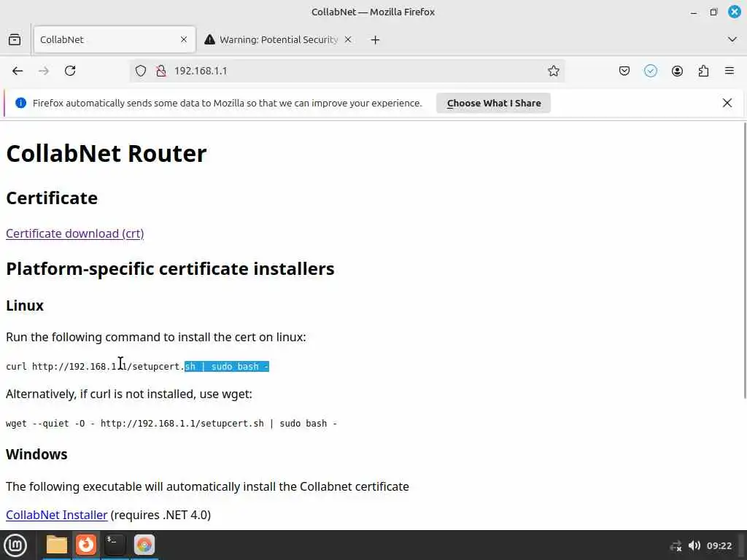The image size is (747, 560).
Task: Open a new tab
Action: pos(375,40)
